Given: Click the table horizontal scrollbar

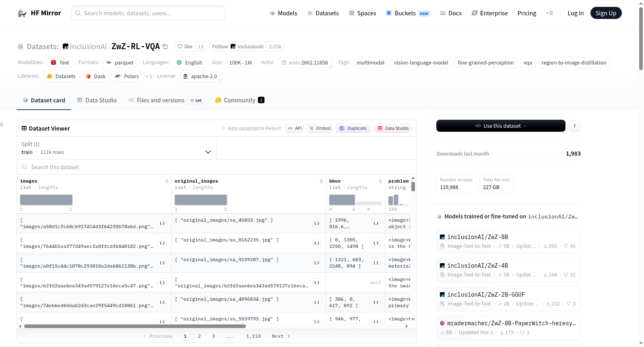Looking at the screenshot, I should [x=135, y=326].
